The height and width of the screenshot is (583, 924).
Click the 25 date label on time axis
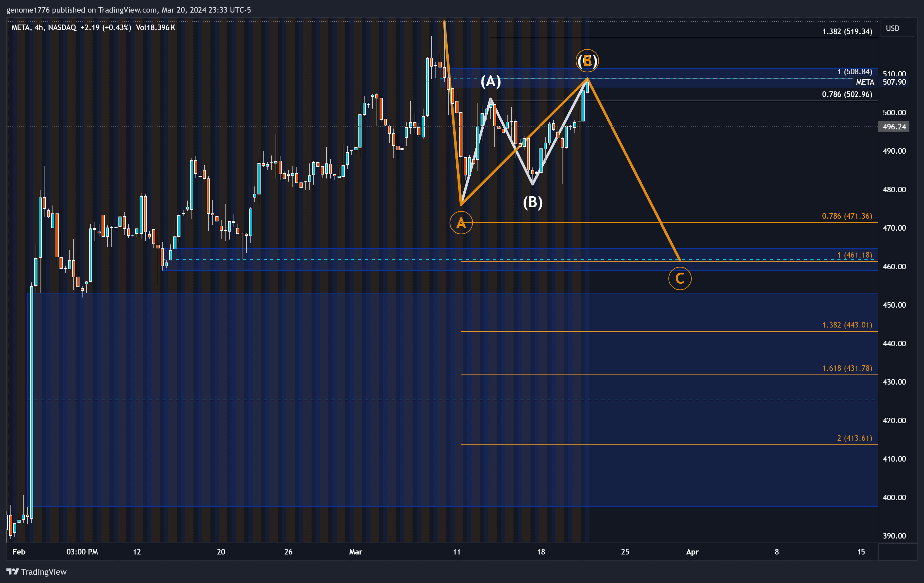pos(625,552)
